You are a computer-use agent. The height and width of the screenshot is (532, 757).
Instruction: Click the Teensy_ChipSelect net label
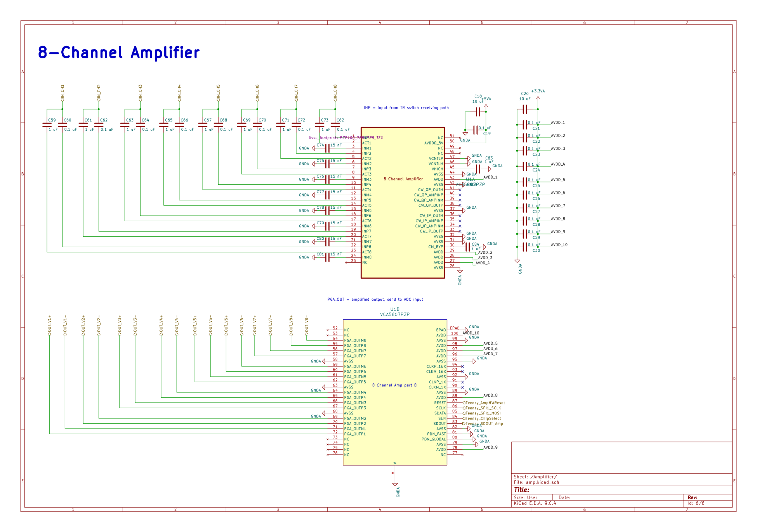click(482, 419)
